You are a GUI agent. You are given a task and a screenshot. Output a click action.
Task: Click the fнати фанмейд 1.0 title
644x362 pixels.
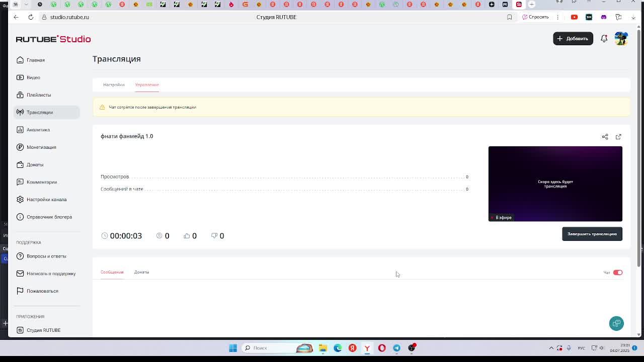(x=127, y=136)
